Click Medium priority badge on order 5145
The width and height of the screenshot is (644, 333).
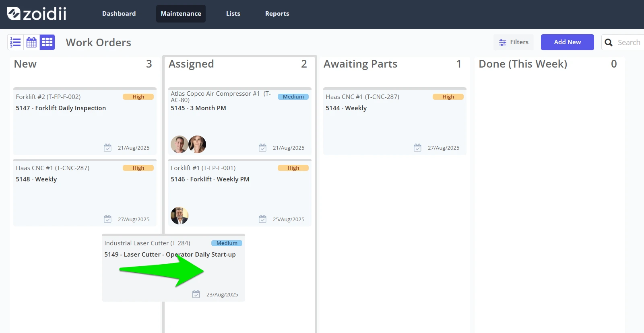[293, 97]
